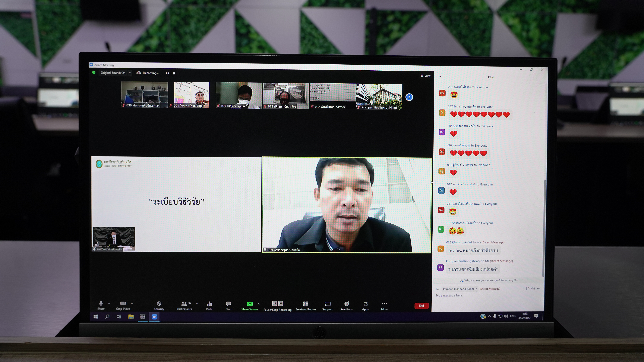Image resolution: width=644 pixels, height=362 pixels.
Task: Open clock showing 11:23 date
Action: pos(524,316)
